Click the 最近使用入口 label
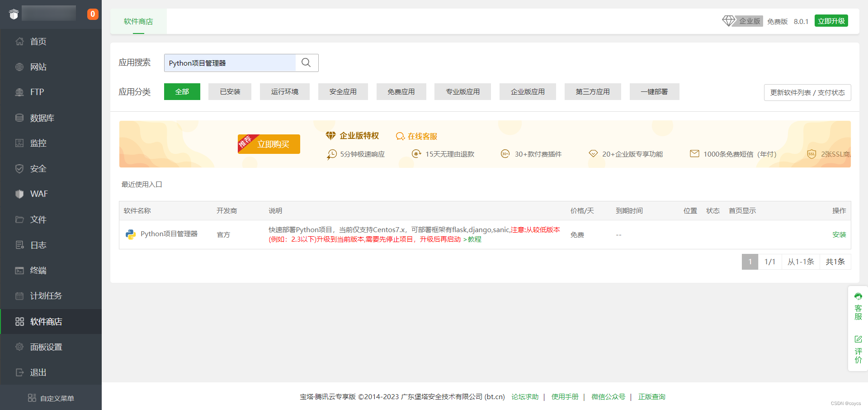 coord(142,184)
